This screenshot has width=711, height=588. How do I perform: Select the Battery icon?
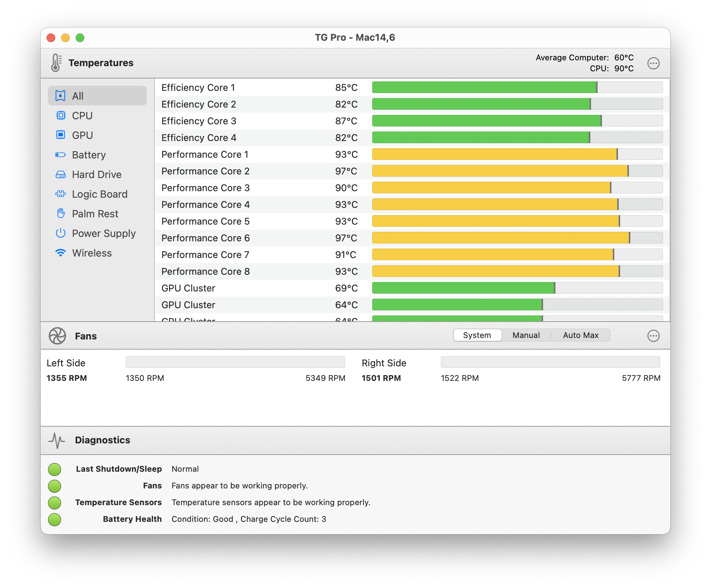coord(60,154)
